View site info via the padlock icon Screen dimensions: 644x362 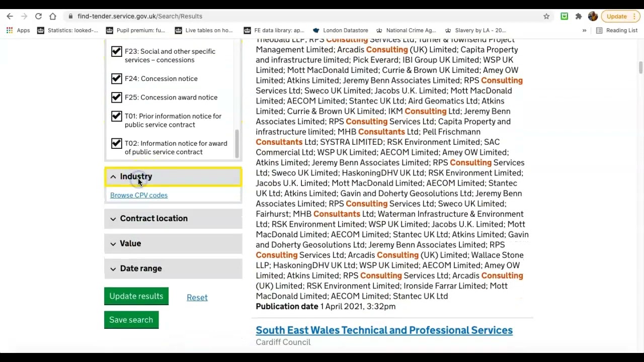tap(71, 16)
